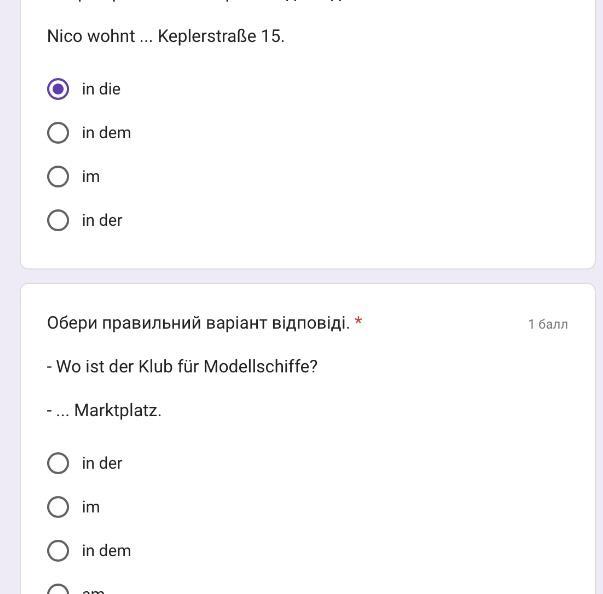Viewport: 603px width, 594px height.
Task: Pick the partially visible 'am' radio option
Action: pyautogui.click(x=58, y=590)
